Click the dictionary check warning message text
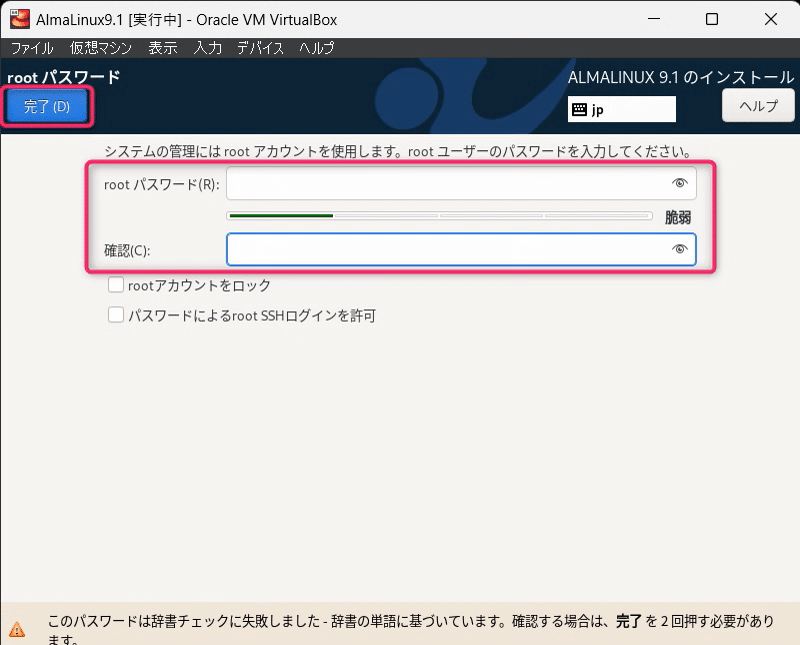Image resolution: width=800 pixels, height=645 pixels. pos(411,630)
